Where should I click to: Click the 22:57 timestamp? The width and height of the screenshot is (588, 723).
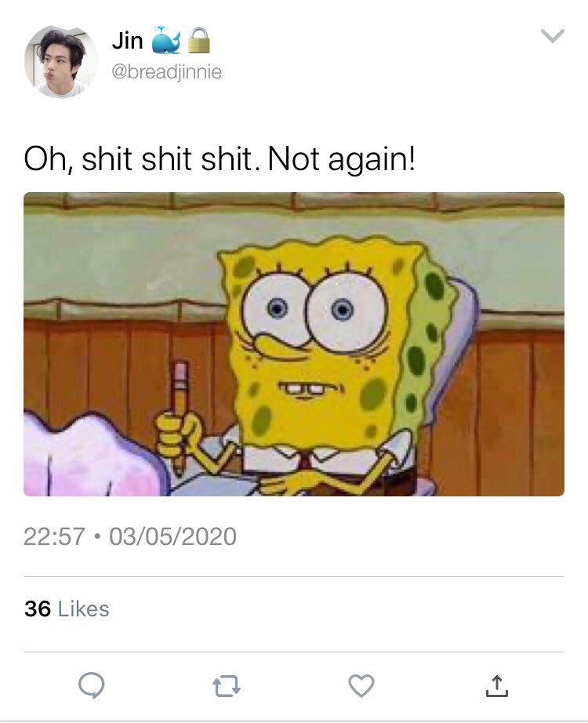[x=54, y=536]
